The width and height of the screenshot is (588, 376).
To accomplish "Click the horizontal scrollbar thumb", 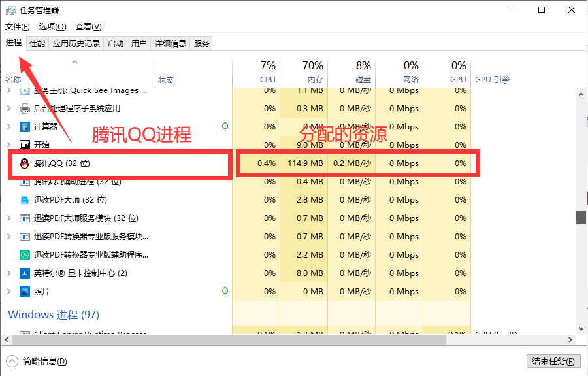I will (229, 339).
